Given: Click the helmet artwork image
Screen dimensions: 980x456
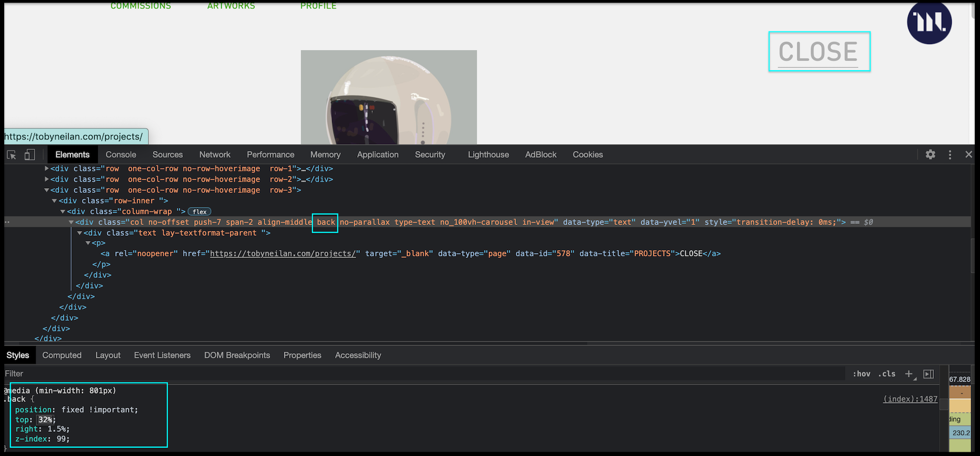Looking at the screenshot, I should point(389,97).
